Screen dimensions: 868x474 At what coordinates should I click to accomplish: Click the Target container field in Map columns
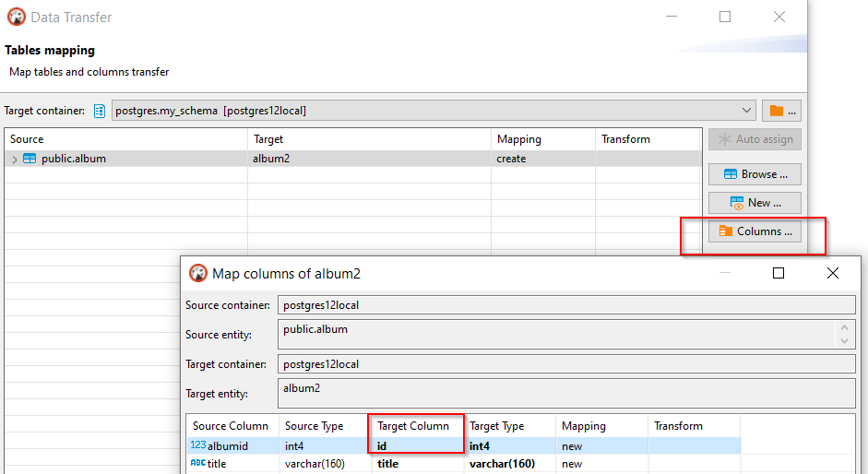pos(566,364)
